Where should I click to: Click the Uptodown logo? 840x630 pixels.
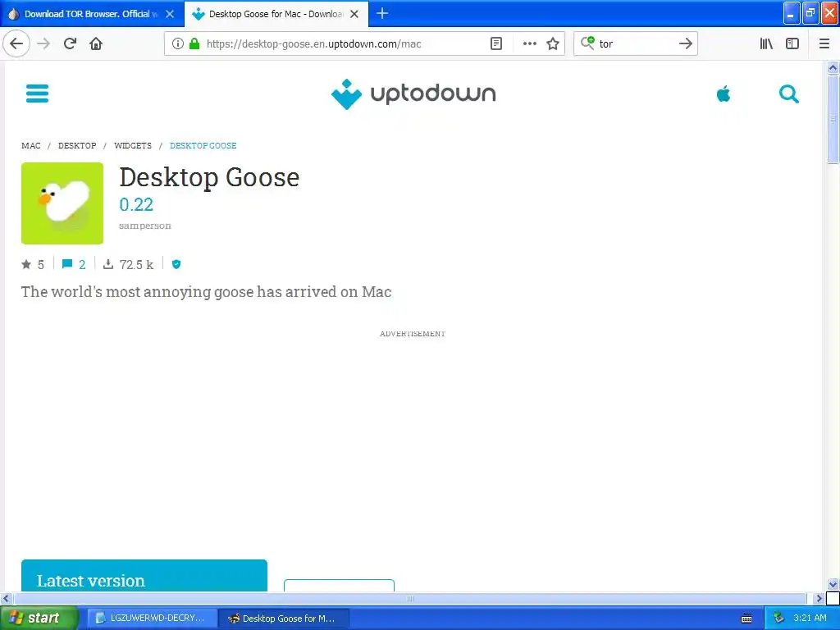413,94
